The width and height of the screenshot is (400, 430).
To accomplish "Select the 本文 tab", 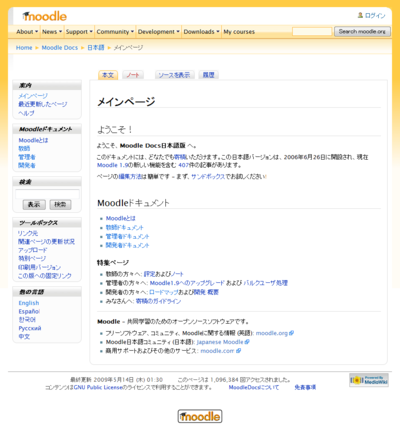I will pyautogui.click(x=108, y=75).
